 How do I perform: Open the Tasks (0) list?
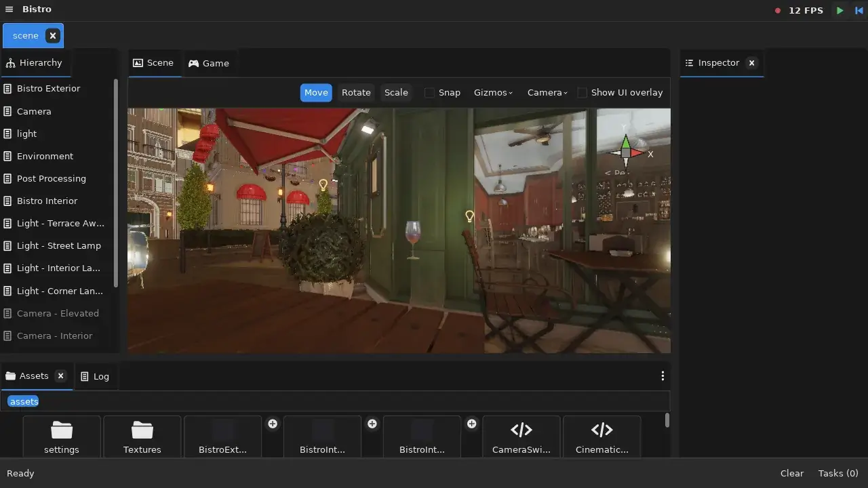(838, 474)
